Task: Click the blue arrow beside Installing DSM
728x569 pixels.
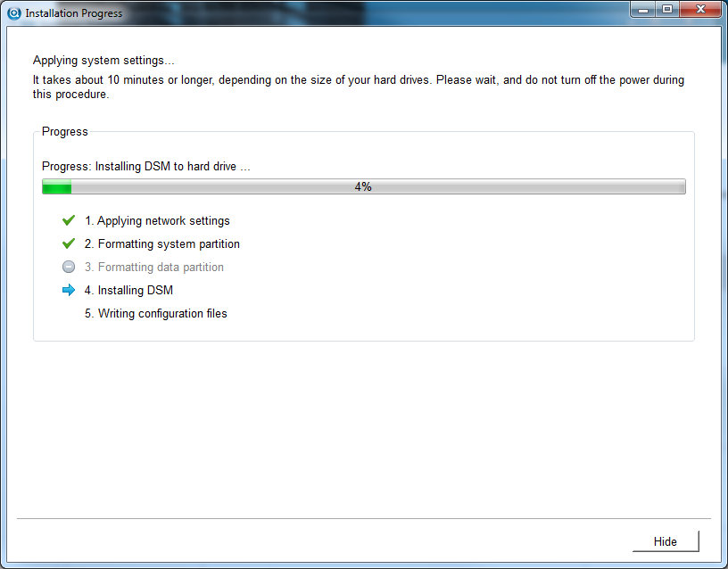Action: [69, 290]
